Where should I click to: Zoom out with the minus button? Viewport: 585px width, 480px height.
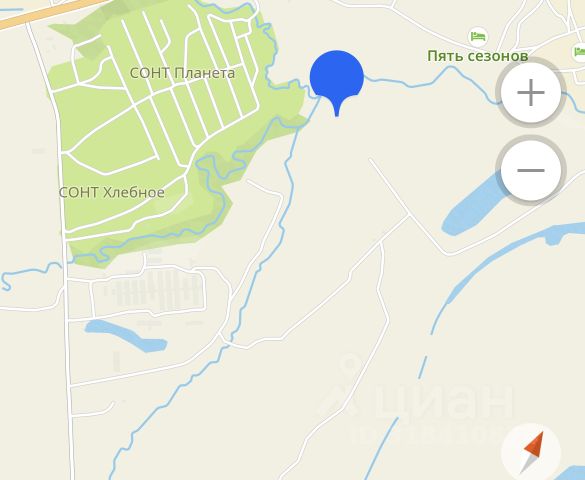point(531,170)
